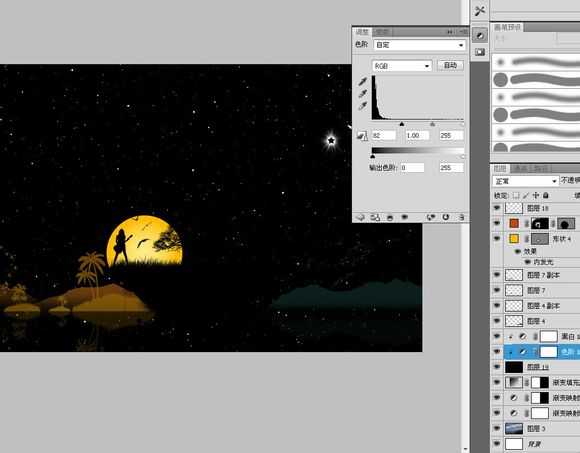Click the shadow input level field showing 82
The height and width of the screenshot is (453, 580).
(x=384, y=135)
